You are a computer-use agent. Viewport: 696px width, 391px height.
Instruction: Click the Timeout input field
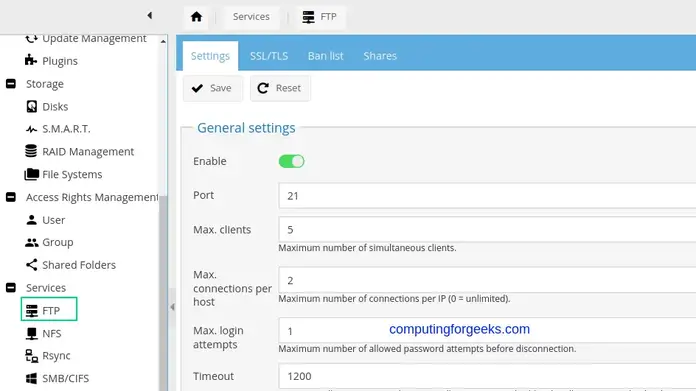coord(487,376)
